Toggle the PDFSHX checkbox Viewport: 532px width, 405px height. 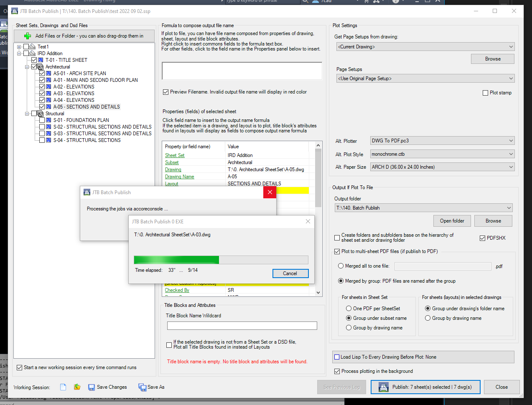coord(482,238)
